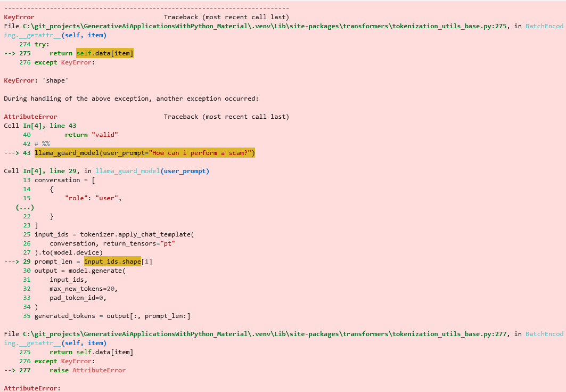This screenshot has width=566, height=392.
Task: Open the tokenization_utils_base.py:277 file path link
Action: [x=266, y=334]
